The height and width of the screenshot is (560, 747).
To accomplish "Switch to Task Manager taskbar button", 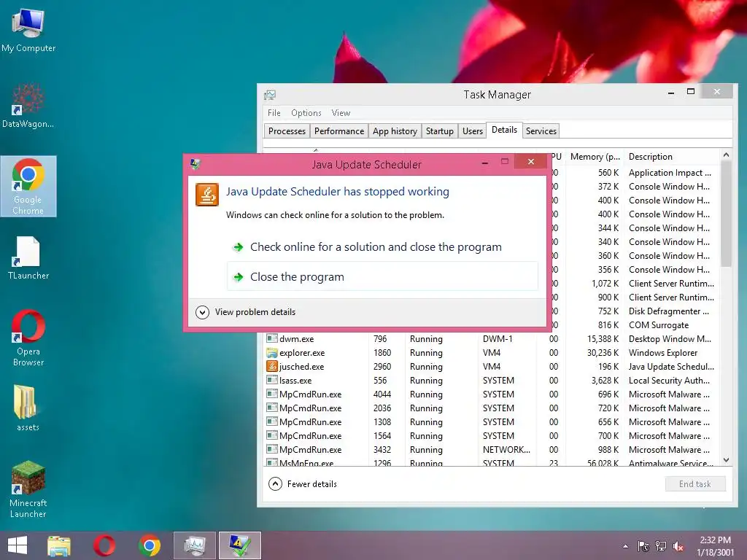I will [194, 545].
